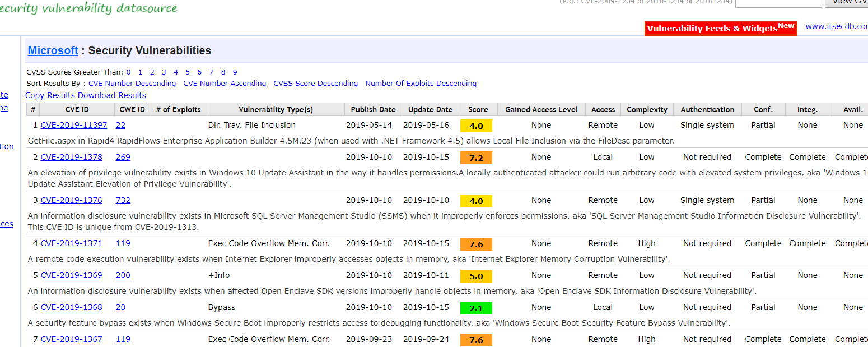868x347 pixels.
Task: Open CWE ID 732 link
Action: point(123,200)
